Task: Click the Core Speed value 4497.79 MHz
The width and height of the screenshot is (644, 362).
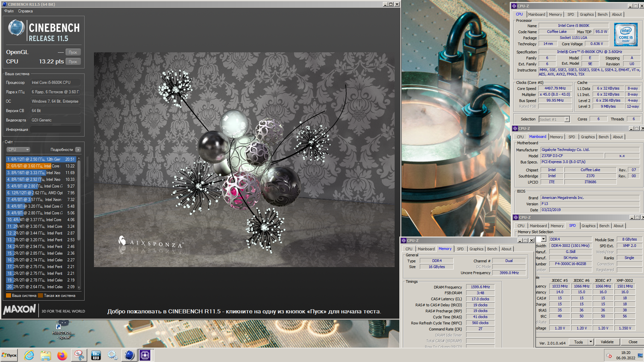Action: [555, 89]
